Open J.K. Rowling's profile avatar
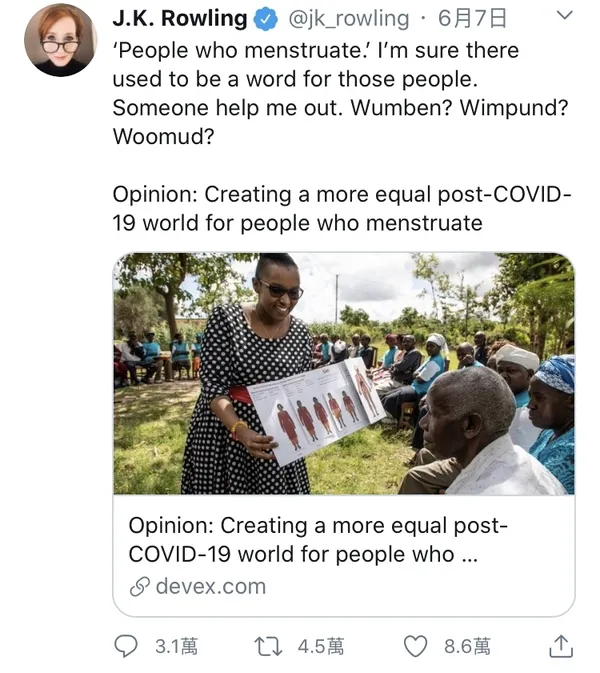The image size is (600, 673). [x=61, y=39]
